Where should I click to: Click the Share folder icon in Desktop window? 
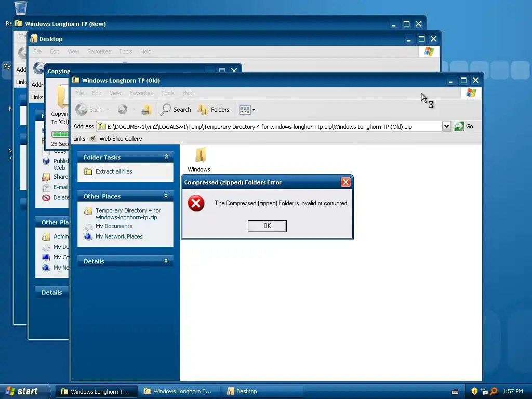pyautogui.click(x=46, y=177)
